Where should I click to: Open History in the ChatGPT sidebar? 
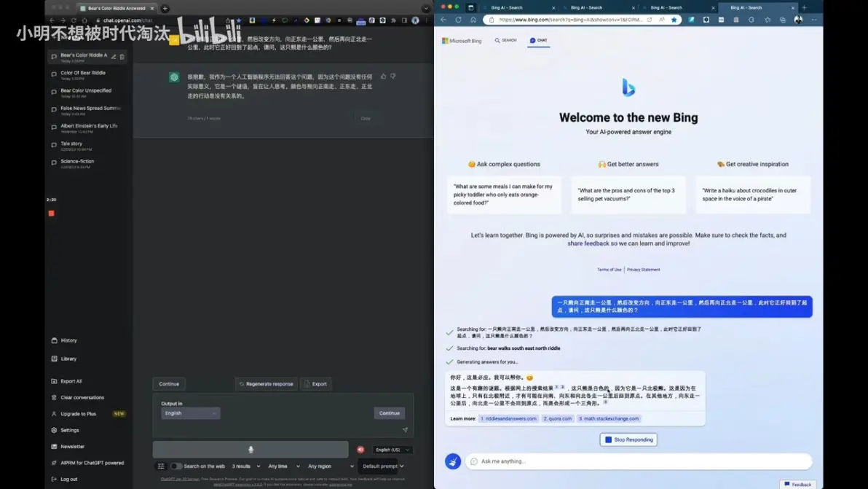[68, 340]
